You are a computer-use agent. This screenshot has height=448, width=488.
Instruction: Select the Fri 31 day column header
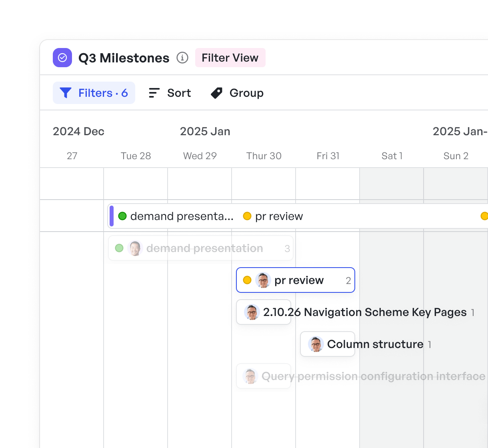coord(328,156)
